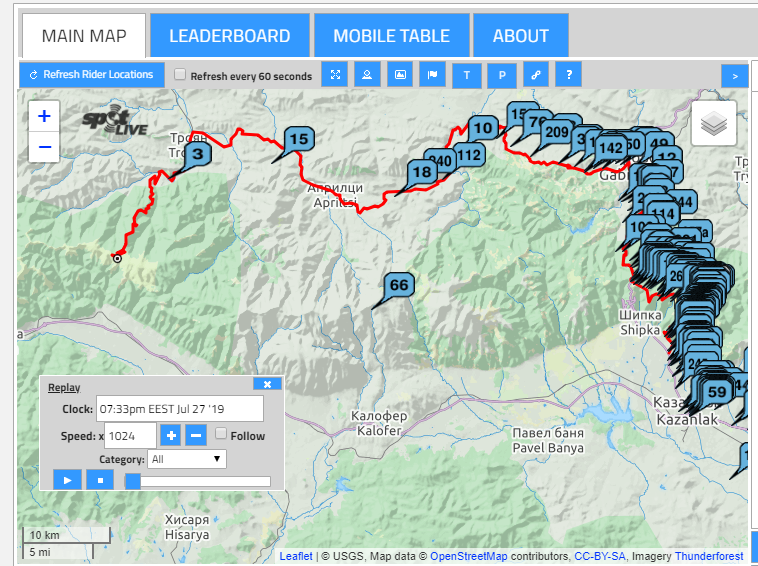The height and width of the screenshot is (566, 758).
Task: Select rider marker 3
Action: [197, 154]
